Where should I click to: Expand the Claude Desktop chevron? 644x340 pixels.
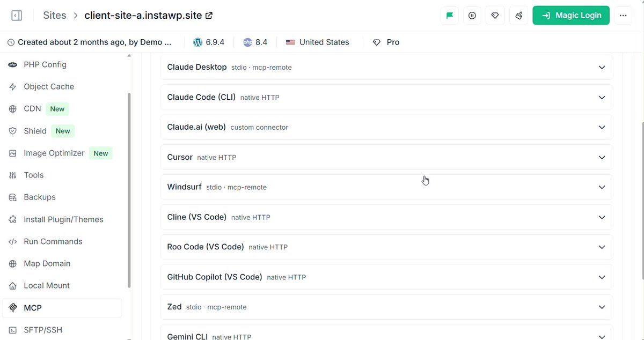point(602,68)
